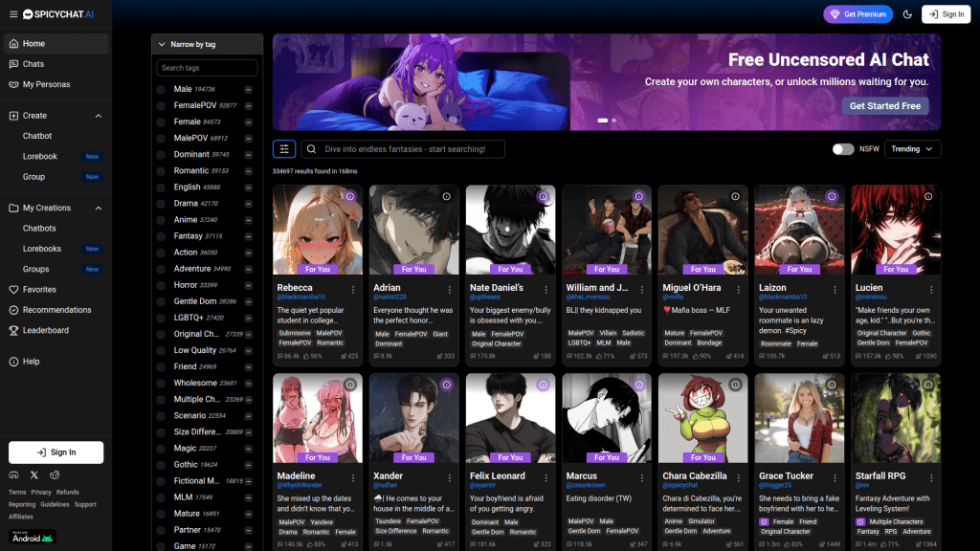Screen dimensions: 980x551
Task: Collapse the Narrow by tag panel
Action: coord(207,44)
